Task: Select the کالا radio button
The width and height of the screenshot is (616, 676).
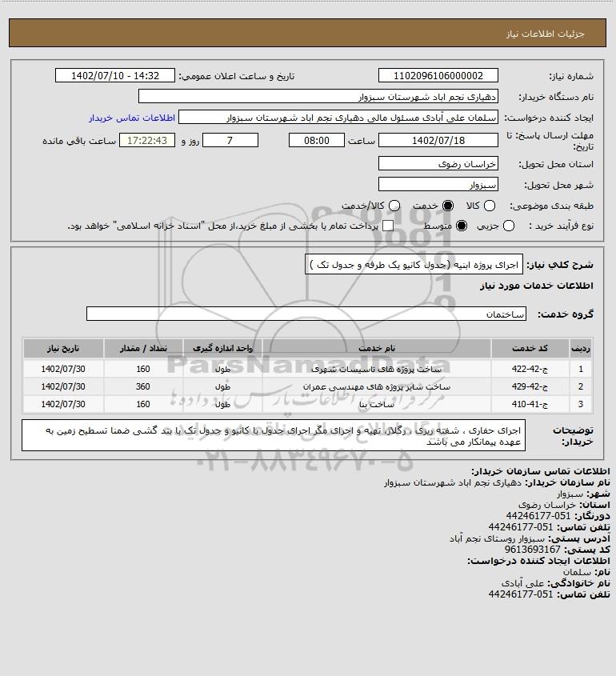Action: tap(490, 206)
